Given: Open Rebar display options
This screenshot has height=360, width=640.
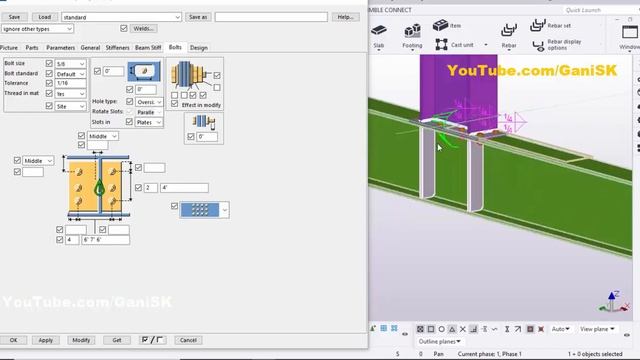Looking at the screenshot, I should click(x=557, y=45).
